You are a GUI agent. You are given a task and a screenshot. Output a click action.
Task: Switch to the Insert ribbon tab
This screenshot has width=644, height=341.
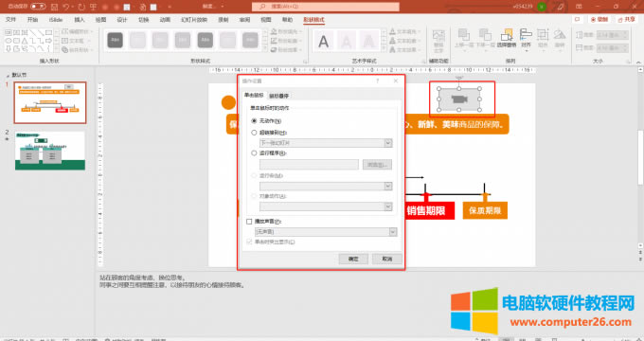(80, 20)
